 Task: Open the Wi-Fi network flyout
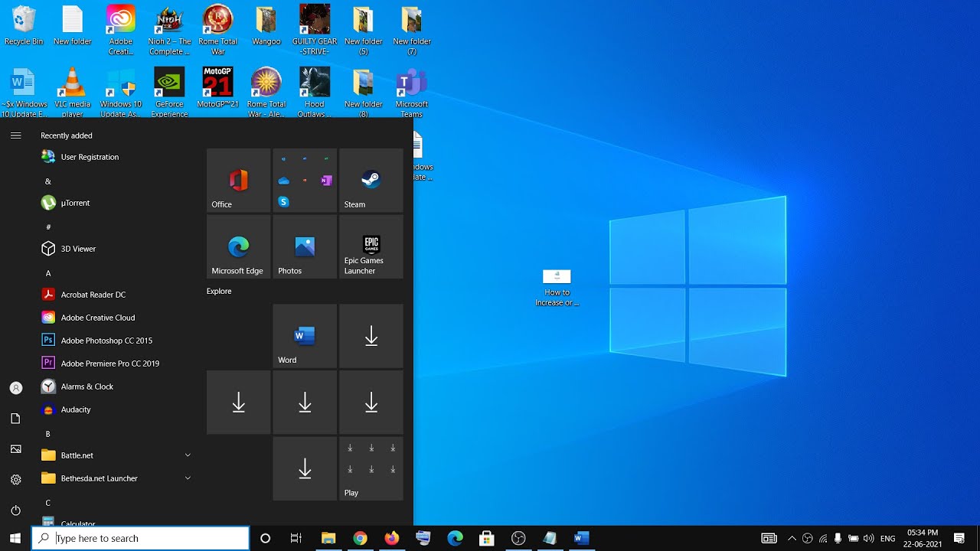822,539
